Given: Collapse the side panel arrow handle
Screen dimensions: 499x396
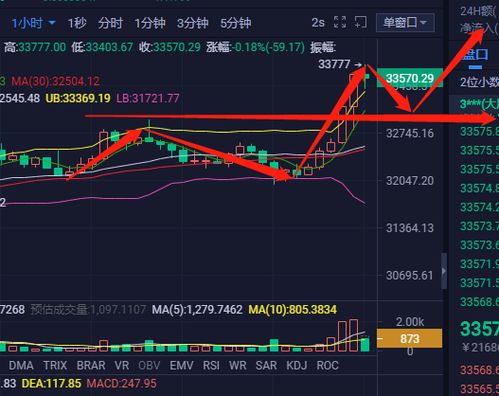Looking at the screenshot, I should [x=444, y=271].
